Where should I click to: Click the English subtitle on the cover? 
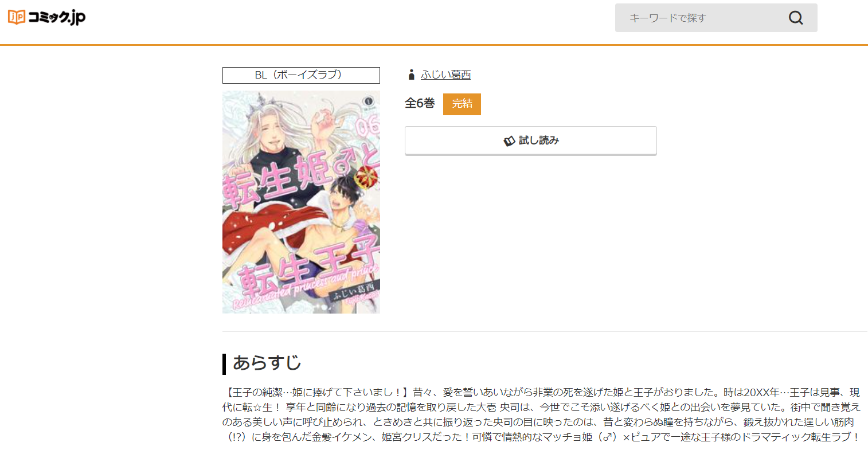305,287
